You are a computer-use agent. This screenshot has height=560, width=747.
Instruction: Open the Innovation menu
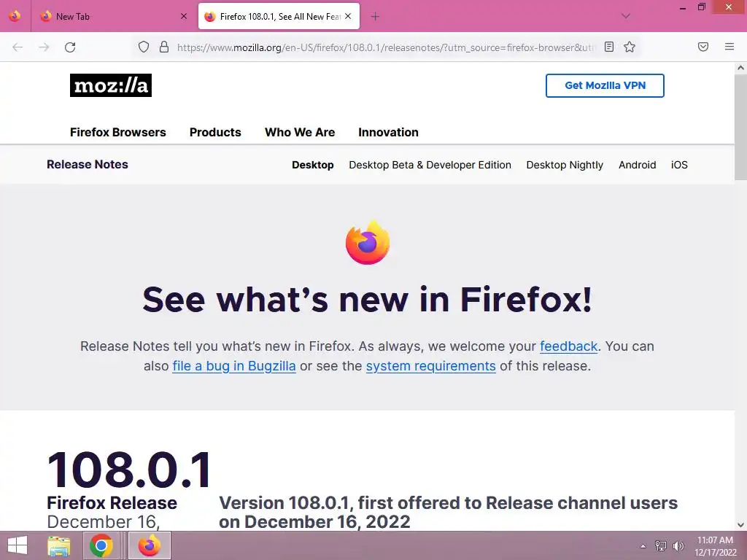pyautogui.click(x=388, y=133)
